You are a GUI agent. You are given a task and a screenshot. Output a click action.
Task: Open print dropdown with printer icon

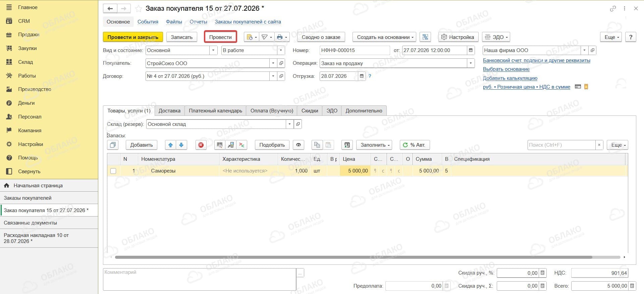tap(282, 37)
